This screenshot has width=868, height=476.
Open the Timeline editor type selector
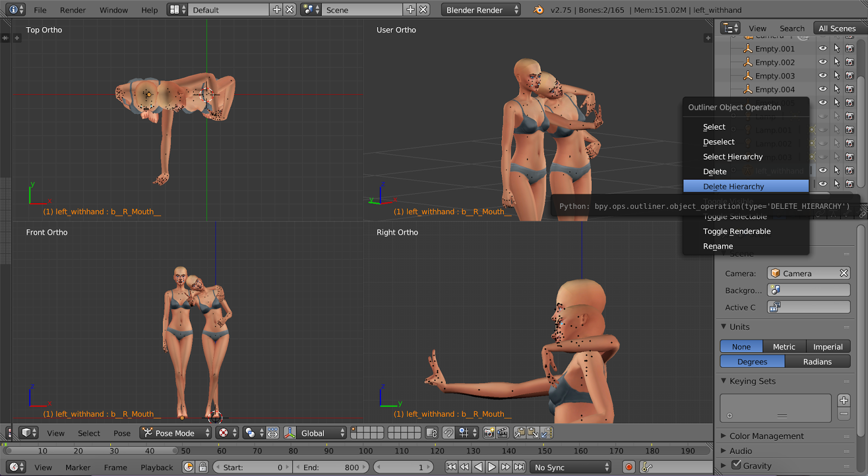point(16,467)
